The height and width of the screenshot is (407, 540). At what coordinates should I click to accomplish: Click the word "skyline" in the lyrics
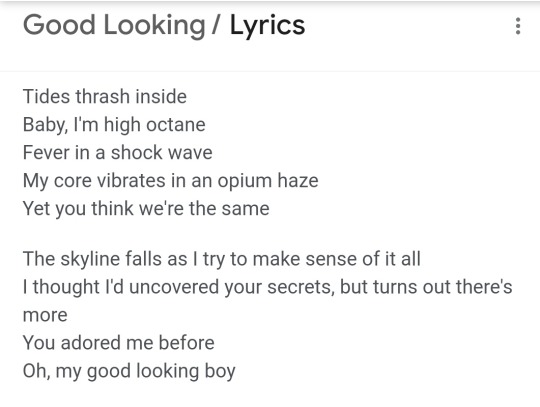pyautogui.click(x=90, y=260)
